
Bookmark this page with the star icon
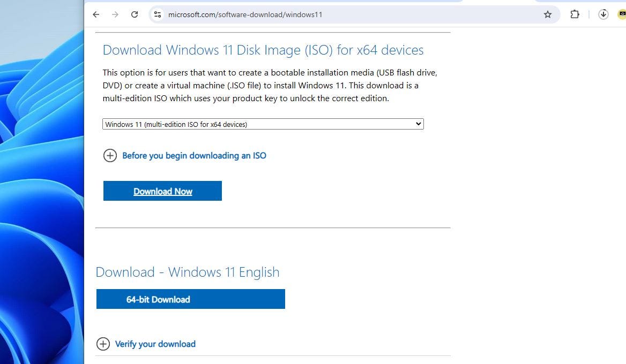[x=548, y=14]
